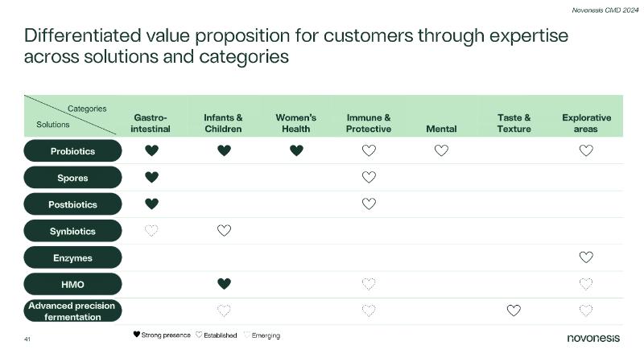Viewport: 644px width, 362px height.
Task: Click the novonesis logo
Action: pyautogui.click(x=593, y=339)
